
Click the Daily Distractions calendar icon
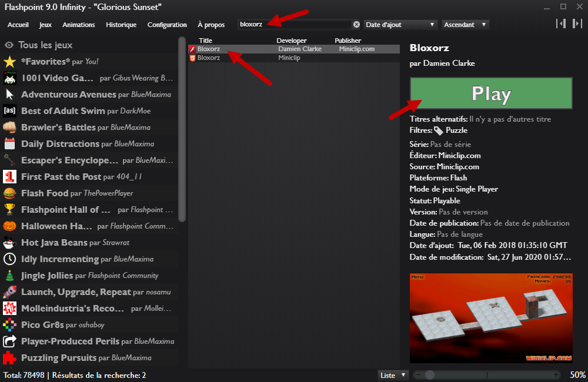10,143
